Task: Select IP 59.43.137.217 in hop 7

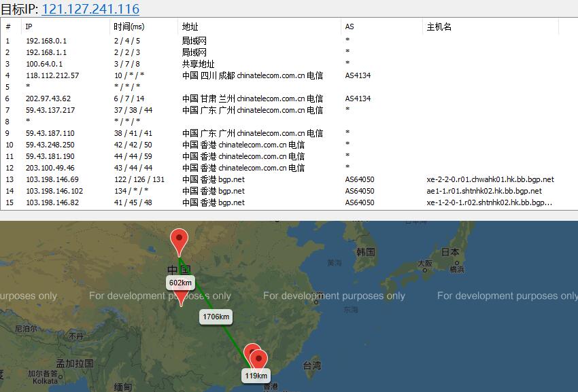Action: click(50, 110)
